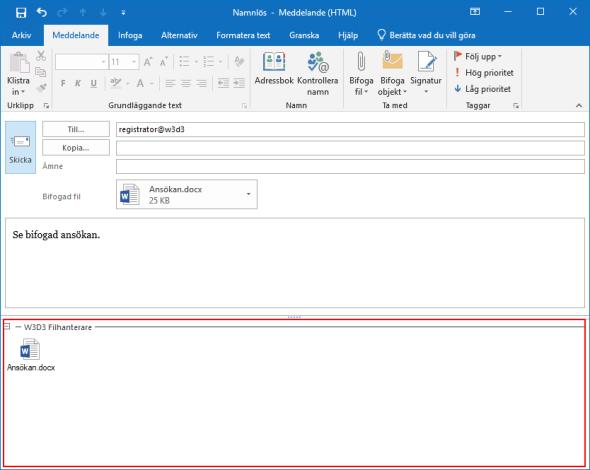
Task: Open the Hjälp tab
Action: 348,35
